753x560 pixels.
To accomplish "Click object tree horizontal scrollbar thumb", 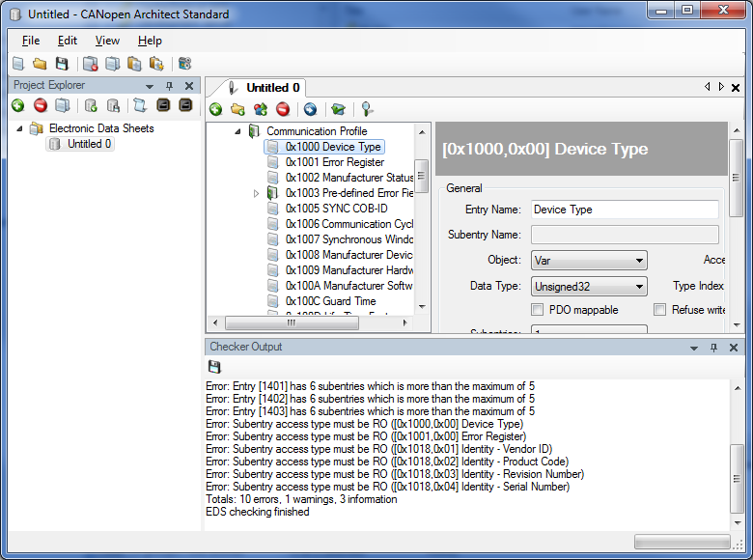I will [x=292, y=322].
